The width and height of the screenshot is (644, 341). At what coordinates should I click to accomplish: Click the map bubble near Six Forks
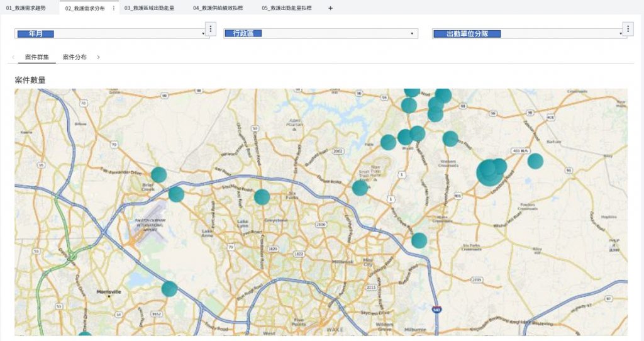(262, 197)
